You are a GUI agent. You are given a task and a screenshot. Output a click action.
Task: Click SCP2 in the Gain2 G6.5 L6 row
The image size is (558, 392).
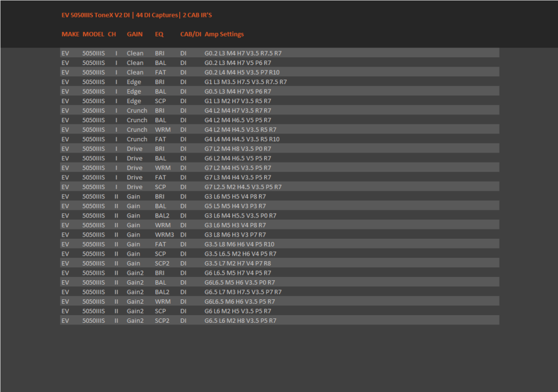(162, 321)
